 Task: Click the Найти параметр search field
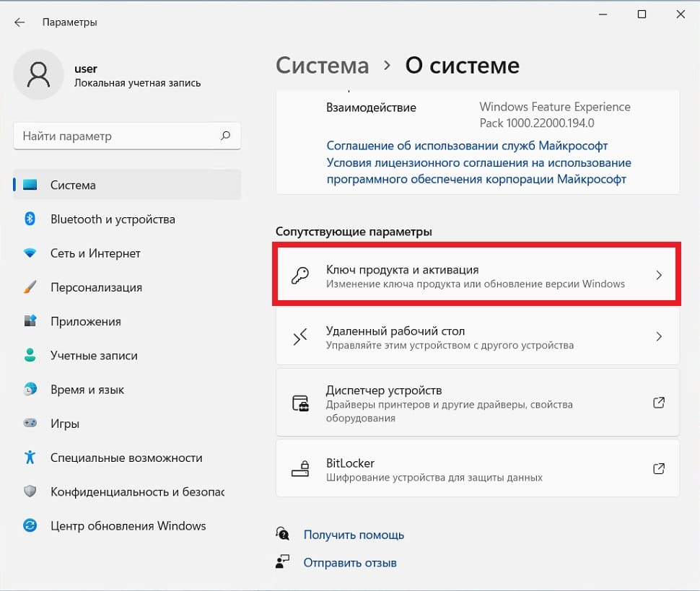[127, 136]
